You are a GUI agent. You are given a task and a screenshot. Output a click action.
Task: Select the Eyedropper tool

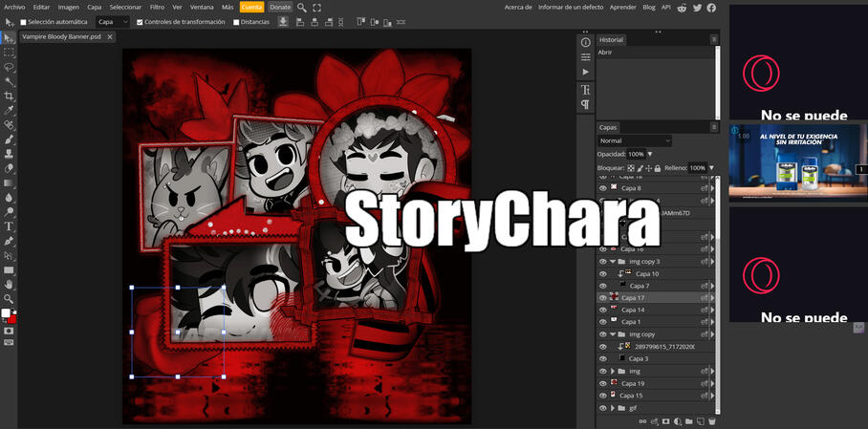click(x=10, y=111)
